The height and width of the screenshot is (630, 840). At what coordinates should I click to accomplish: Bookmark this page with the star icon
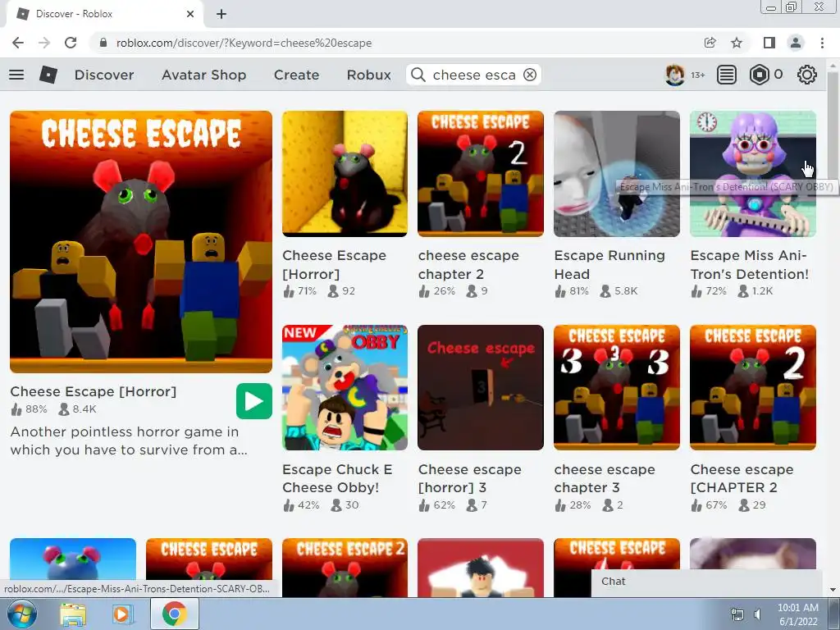pos(737,43)
